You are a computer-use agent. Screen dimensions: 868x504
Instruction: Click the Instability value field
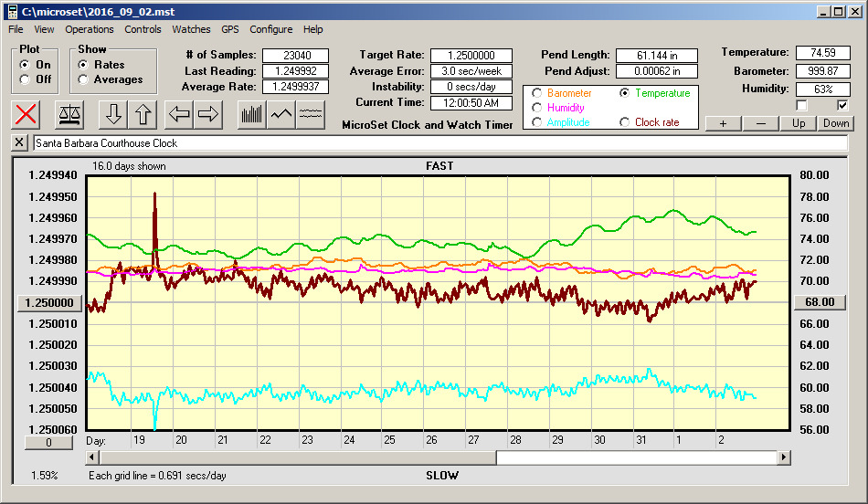[x=471, y=87]
